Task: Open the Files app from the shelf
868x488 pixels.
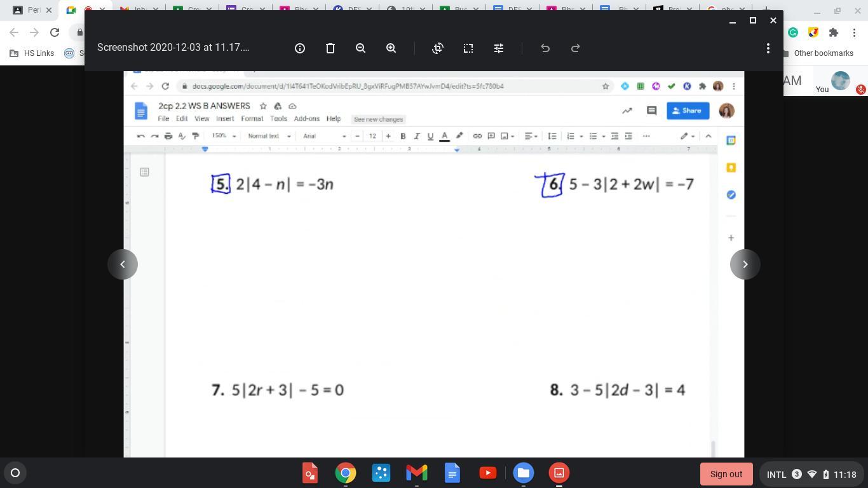Action: click(524, 473)
